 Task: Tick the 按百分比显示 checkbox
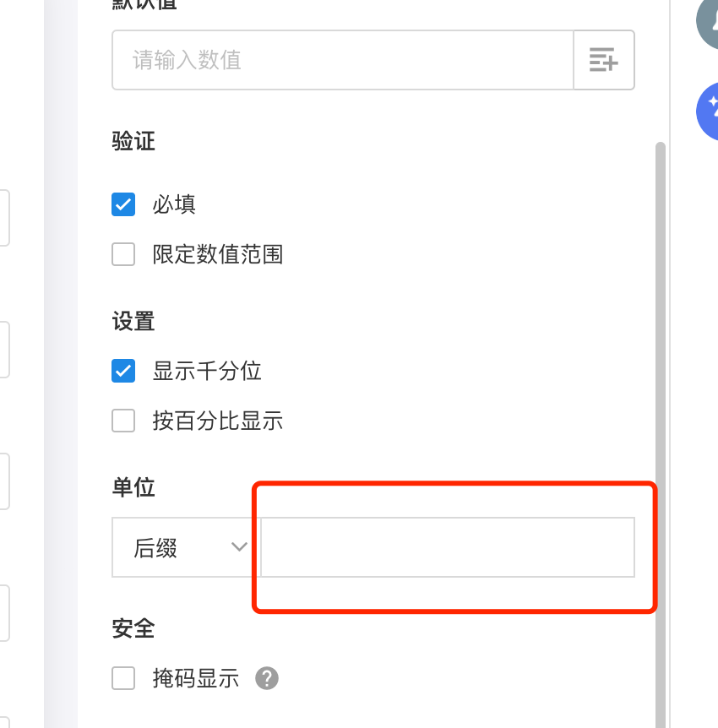click(123, 421)
